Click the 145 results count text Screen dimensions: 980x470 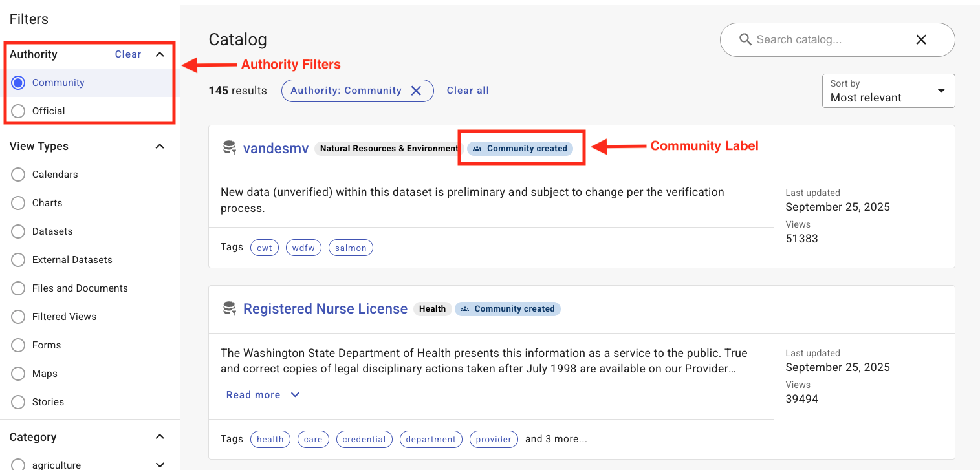coord(237,91)
